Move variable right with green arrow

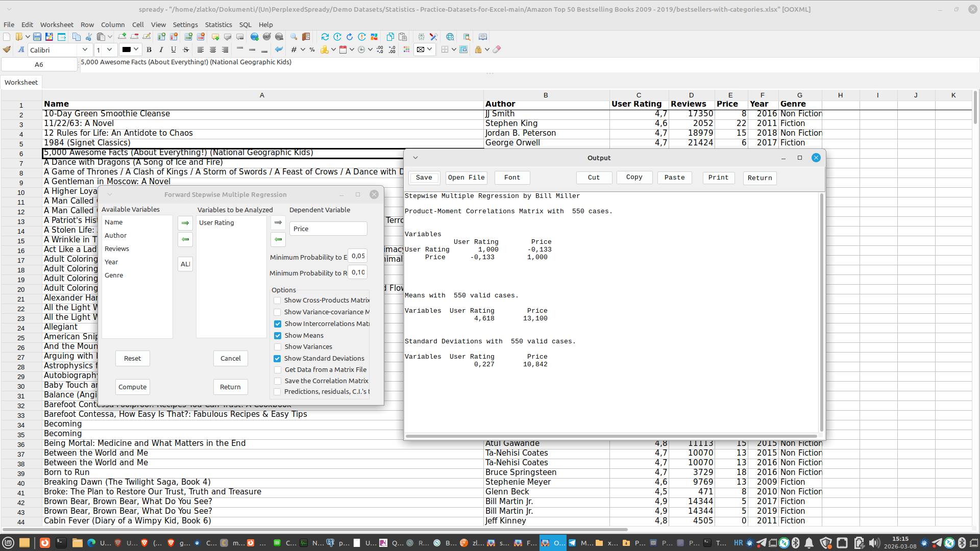tap(185, 223)
